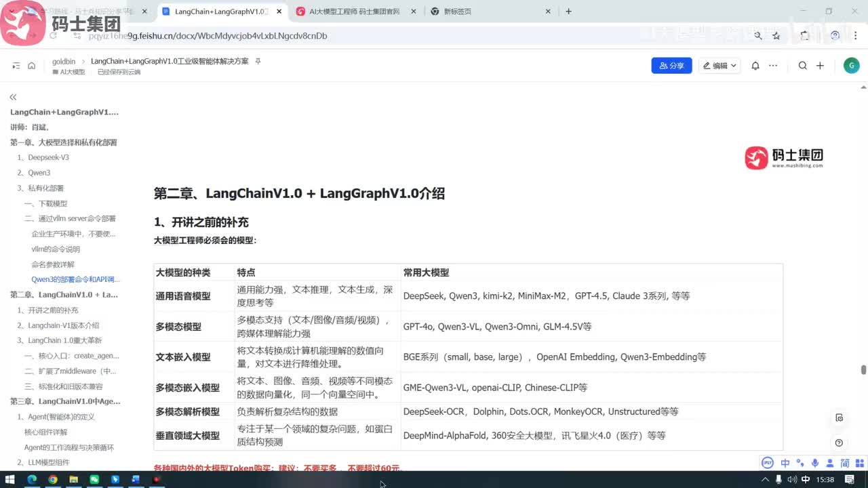Toggle voice input microphone in IME bar
Viewport: 868px width, 488px height.
tap(815, 463)
